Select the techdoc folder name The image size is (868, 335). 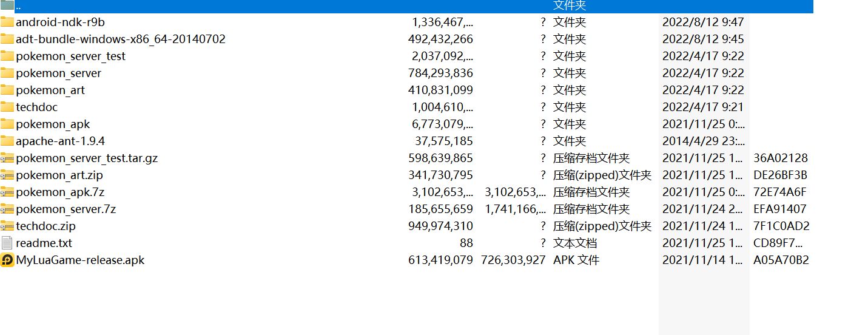(37, 107)
